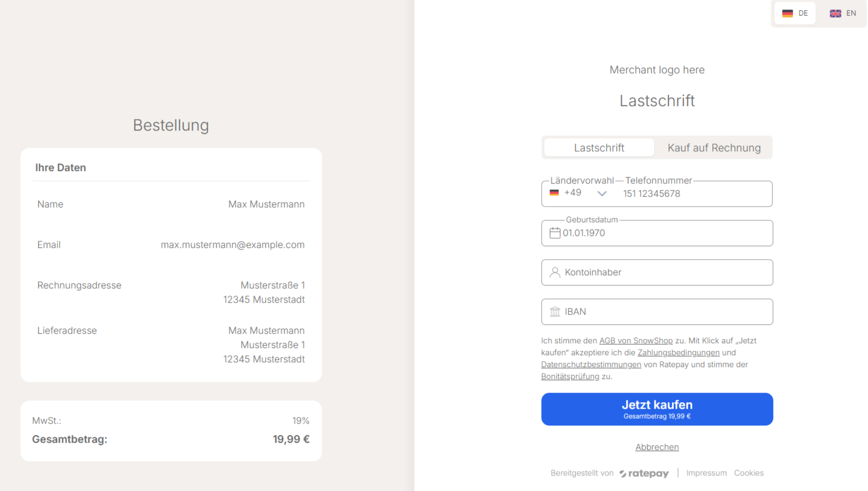
Task: Click the person icon beside Kontoinhaber
Action: (x=555, y=272)
